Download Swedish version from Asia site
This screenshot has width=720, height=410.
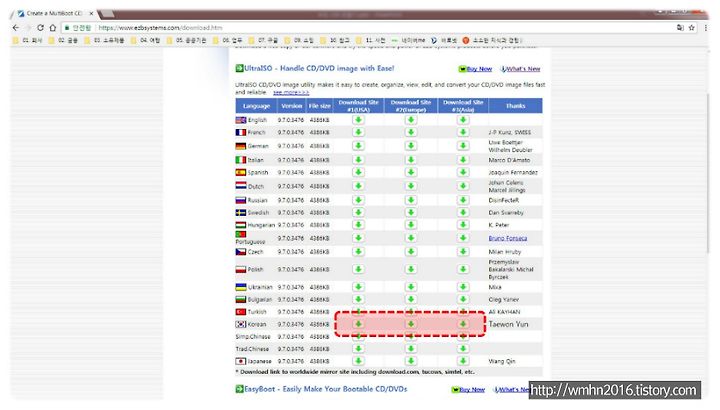tap(463, 213)
